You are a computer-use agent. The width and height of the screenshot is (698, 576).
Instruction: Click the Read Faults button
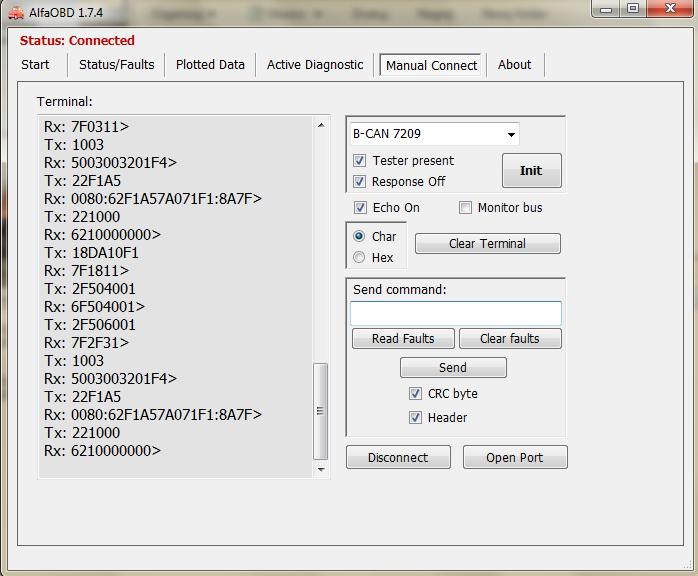pos(403,339)
